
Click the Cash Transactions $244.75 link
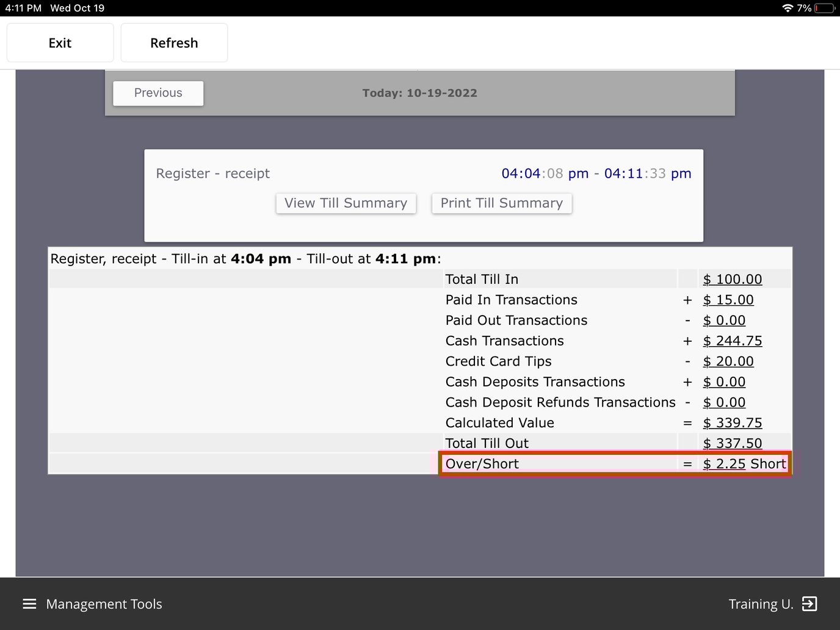coord(732,341)
